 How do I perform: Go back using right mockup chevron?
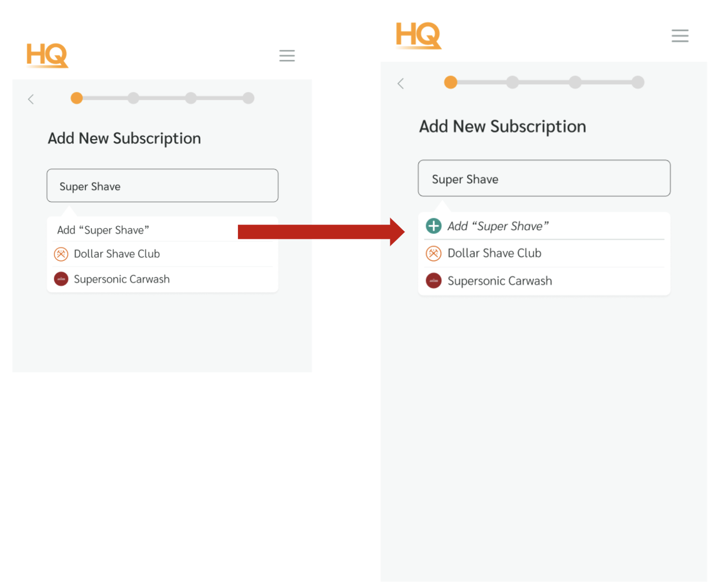(400, 83)
